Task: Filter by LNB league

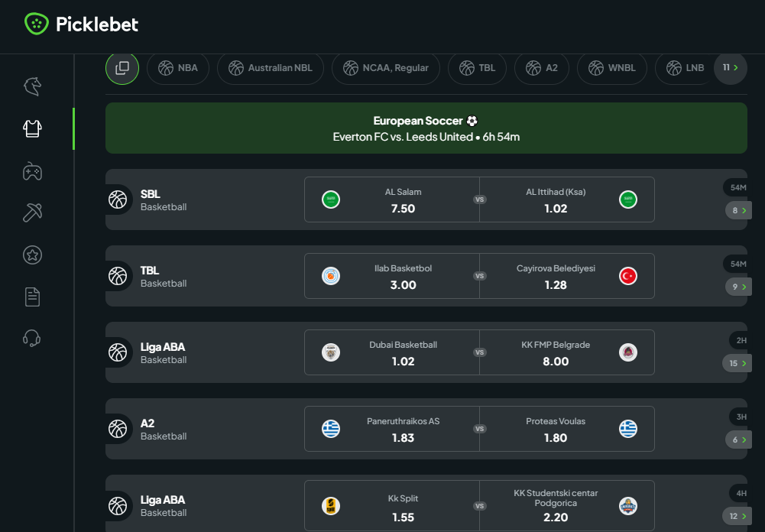Action: (685, 68)
